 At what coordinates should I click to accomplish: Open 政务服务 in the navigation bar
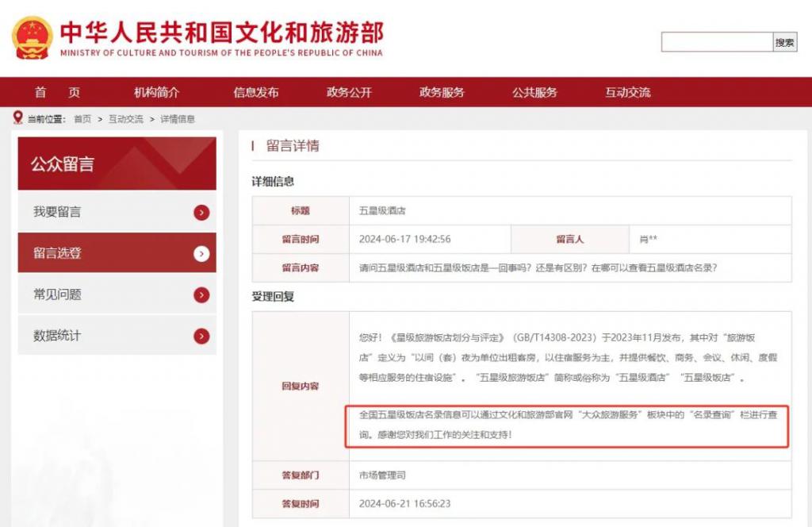pyautogui.click(x=442, y=92)
